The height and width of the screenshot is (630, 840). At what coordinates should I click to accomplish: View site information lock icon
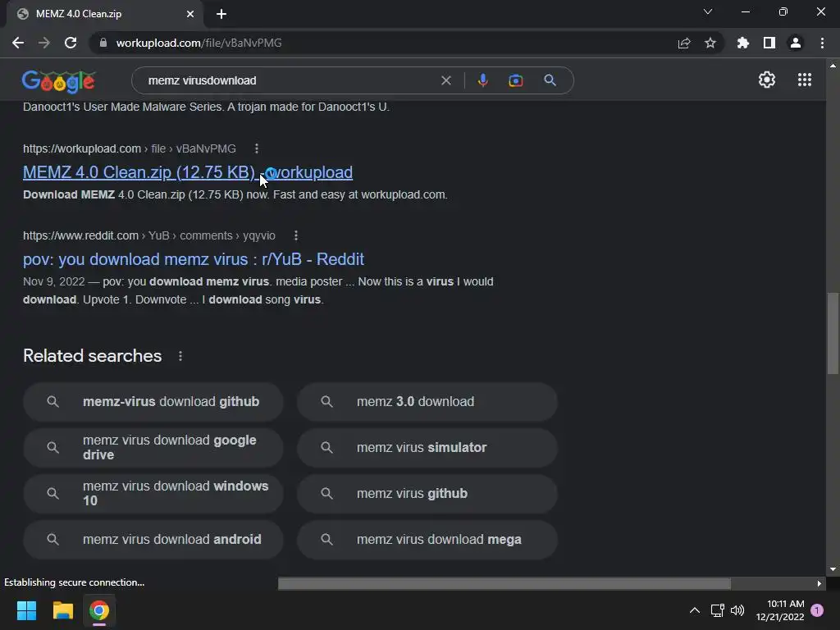pos(103,43)
